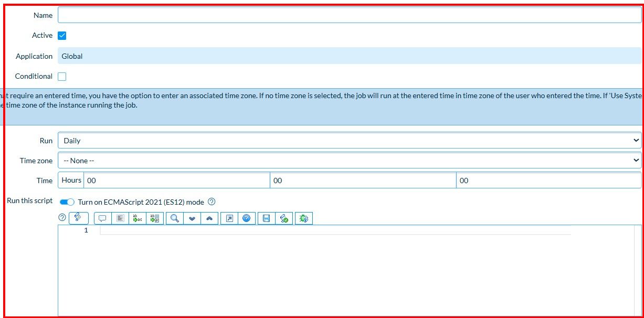Click the Check Syntax script icon
This screenshot has height=318, width=644.
pos(284,218)
